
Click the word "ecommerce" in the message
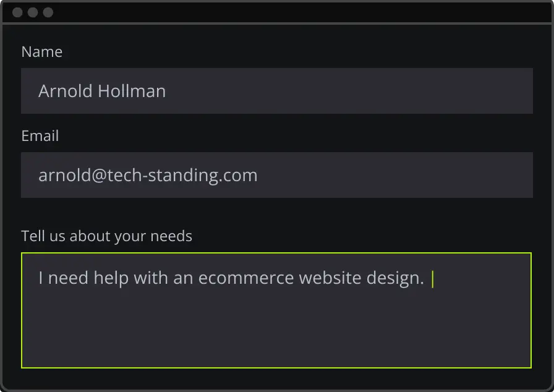[x=245, y=278]
